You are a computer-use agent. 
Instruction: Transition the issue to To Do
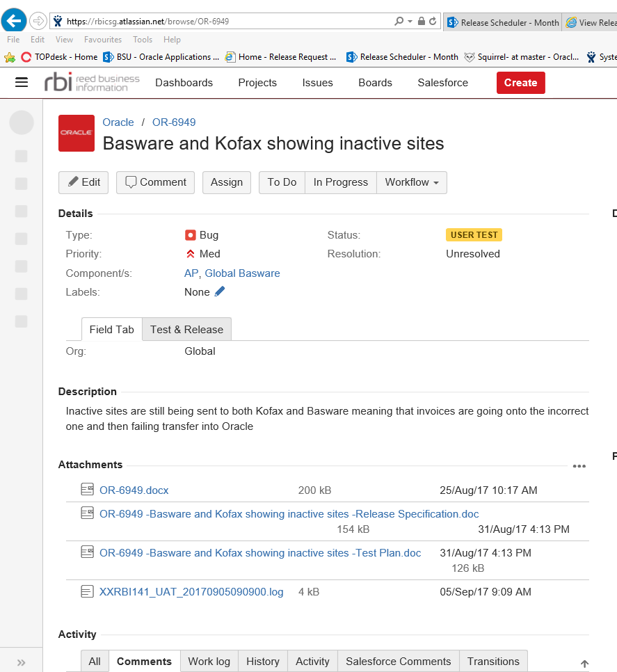point(282,182)
